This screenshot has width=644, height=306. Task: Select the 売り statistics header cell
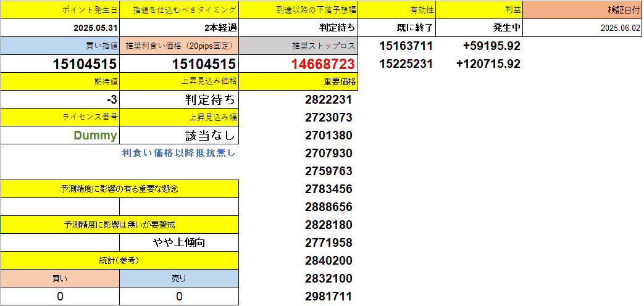point(179,278)
